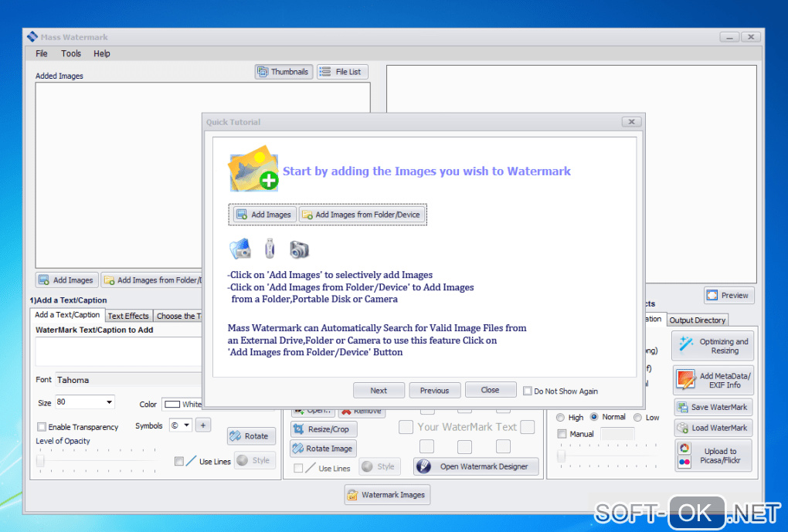Click the plus button beside Symbols

(203, 425)
